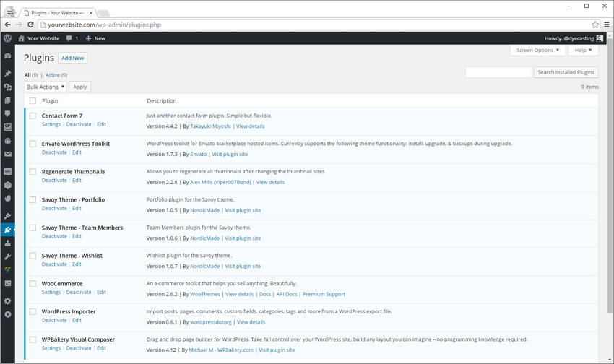Open Posts via the pushpin sidebar icon
Image resolution: width=614 pixels, height=364 pixels.
pos(7,74)
